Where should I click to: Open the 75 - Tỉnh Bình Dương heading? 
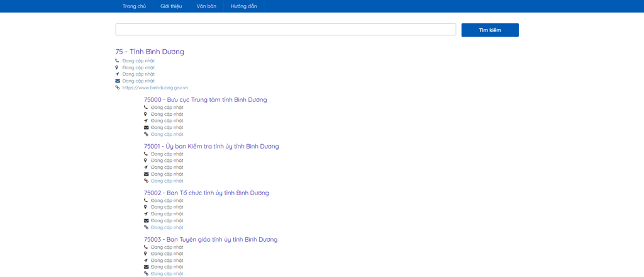(x=150, y=52)
